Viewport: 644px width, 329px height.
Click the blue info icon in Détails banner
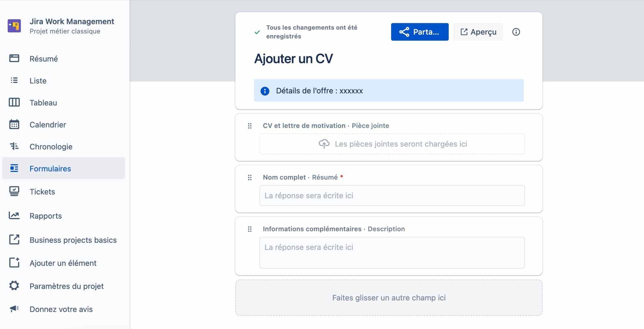point(265,91)
